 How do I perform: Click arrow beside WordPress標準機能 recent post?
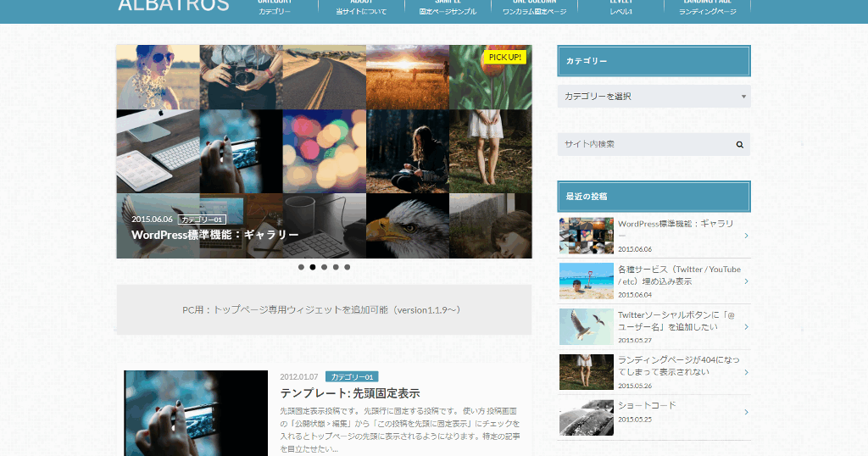point(746,236)
